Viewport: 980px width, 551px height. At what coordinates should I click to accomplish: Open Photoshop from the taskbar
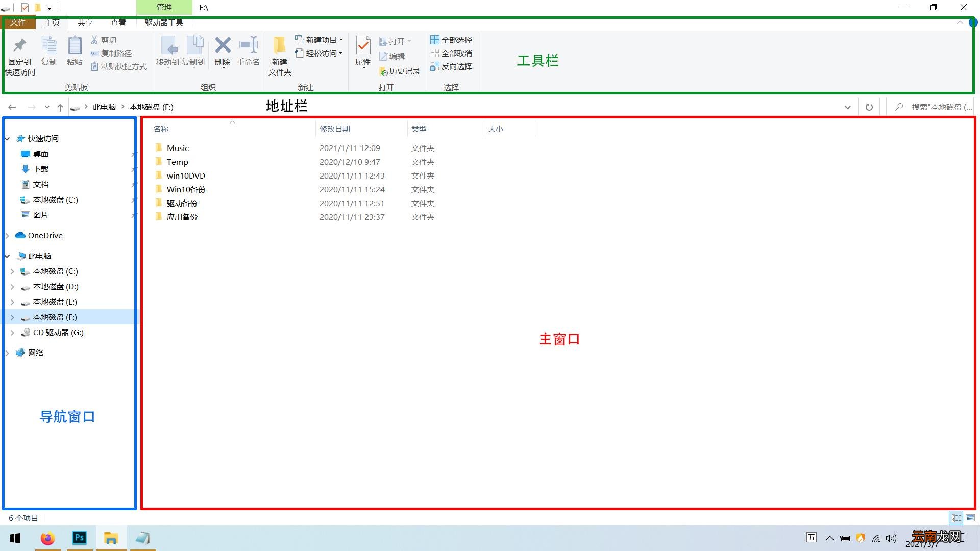pyautogui.click(x=80, y=538)
